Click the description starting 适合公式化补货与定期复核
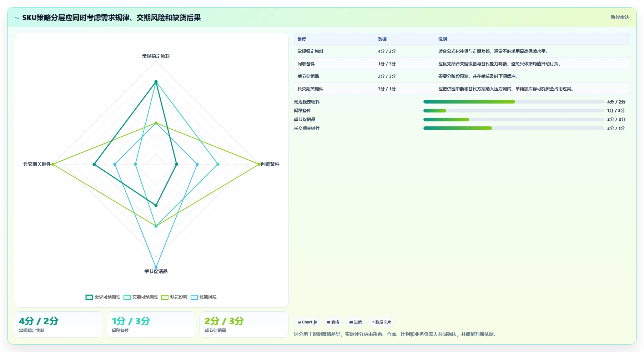This screenshot has height=352, width=644. [x=493, y=51]
